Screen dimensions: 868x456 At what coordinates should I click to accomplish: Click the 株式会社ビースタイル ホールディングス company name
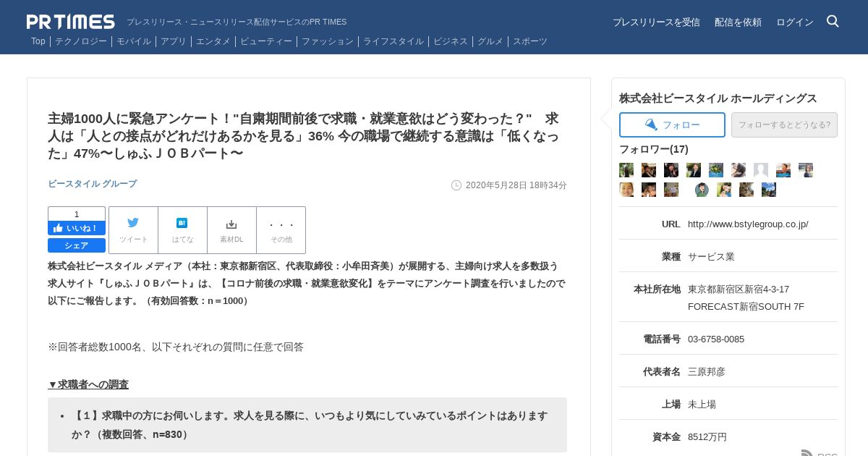[x=718, y=98]
